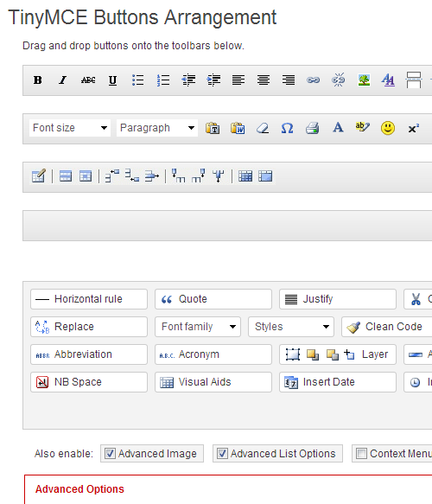This screenshot has height=504, width=432.
Task: Select the eraser Remove Formatting icon
Action: tap(263, 128)
